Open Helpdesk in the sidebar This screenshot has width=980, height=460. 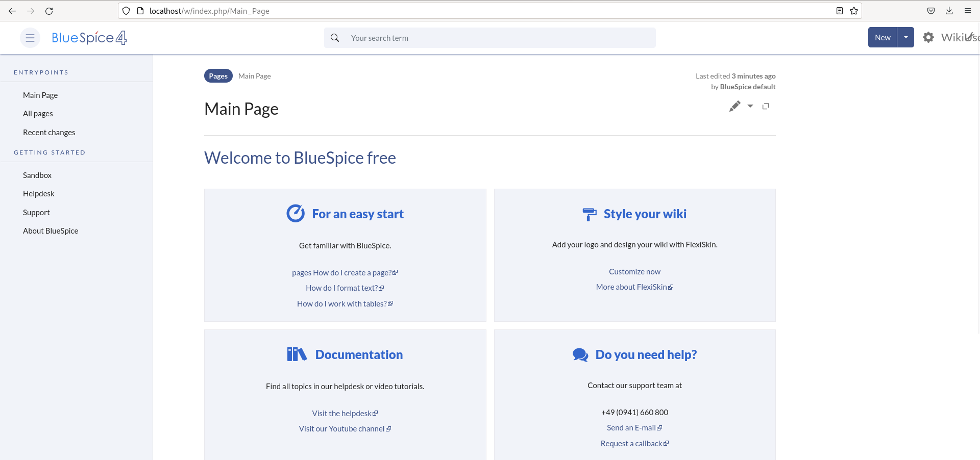pos(39,194)
